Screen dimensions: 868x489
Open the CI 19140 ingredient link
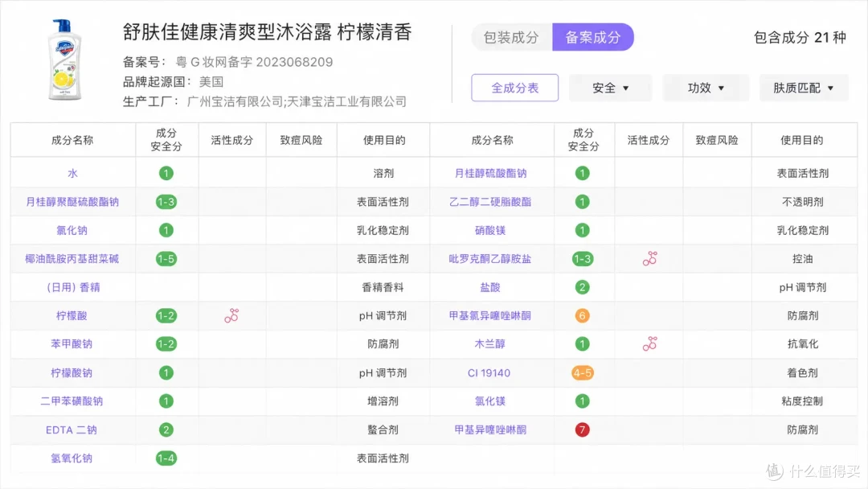[489, 372]
